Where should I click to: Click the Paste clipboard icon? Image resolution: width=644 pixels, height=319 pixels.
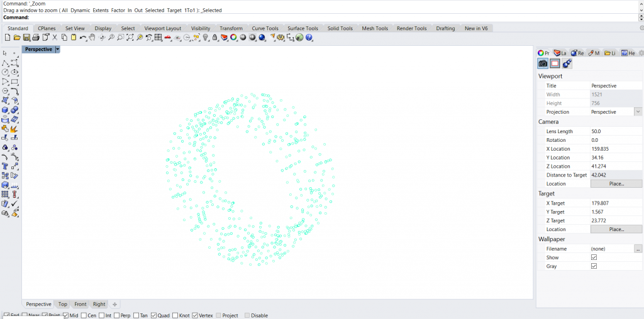coord(74,37)
